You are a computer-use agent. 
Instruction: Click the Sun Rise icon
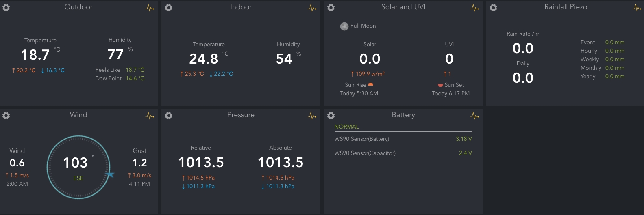(x=370, y=85)
